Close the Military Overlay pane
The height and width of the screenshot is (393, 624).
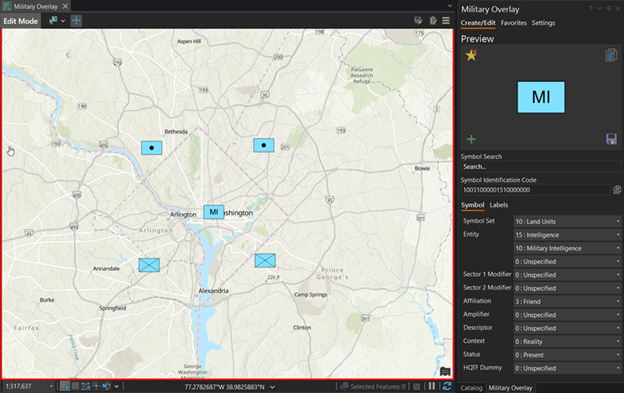(x=618, y=8)
